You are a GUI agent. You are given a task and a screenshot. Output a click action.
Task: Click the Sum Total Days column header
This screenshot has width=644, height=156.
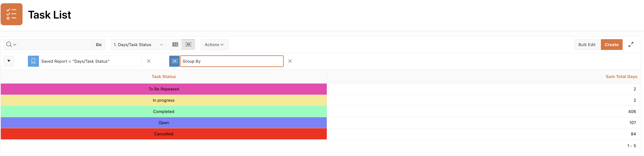[x=621, y=77]
